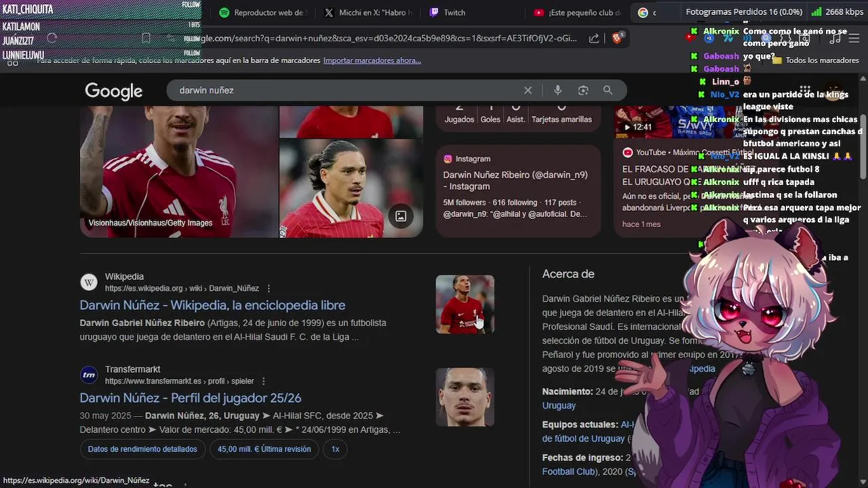Viewport: 868px width, 488px height.
Task: Click the Wikipedia URL breadcrumb text
Action: click(182, 289)
